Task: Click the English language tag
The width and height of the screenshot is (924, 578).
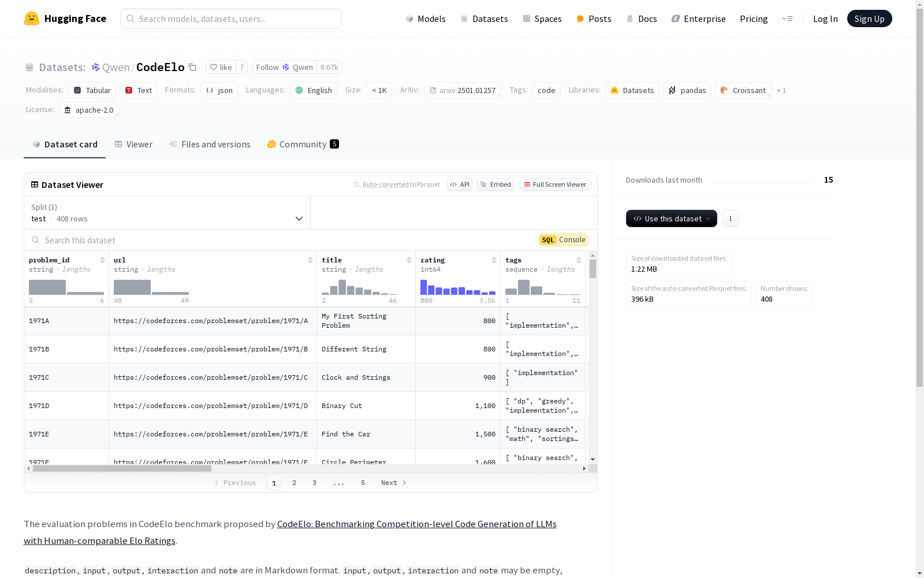Action: 314,90
